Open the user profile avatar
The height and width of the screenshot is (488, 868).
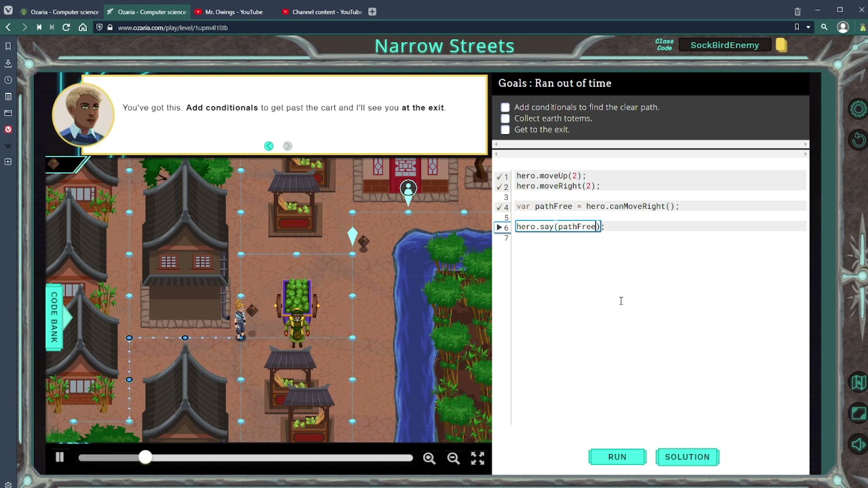(x=843, y=27)
